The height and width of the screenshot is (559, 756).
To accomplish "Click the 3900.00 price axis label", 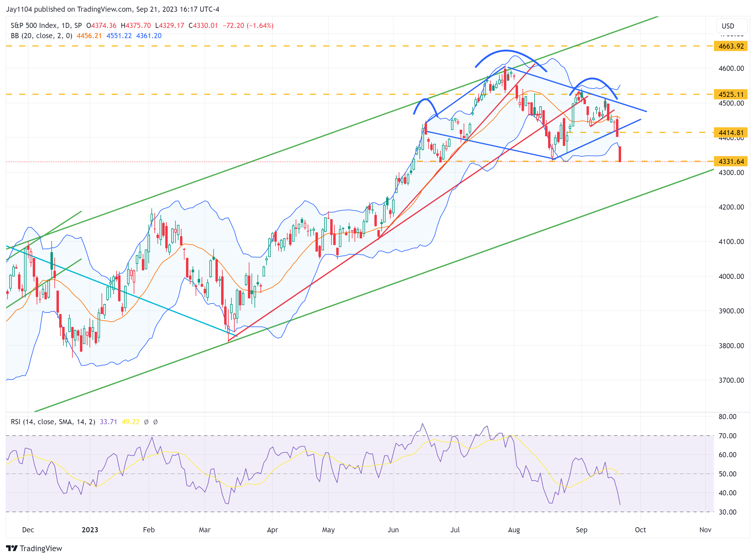I will click(x=731, y=311).
